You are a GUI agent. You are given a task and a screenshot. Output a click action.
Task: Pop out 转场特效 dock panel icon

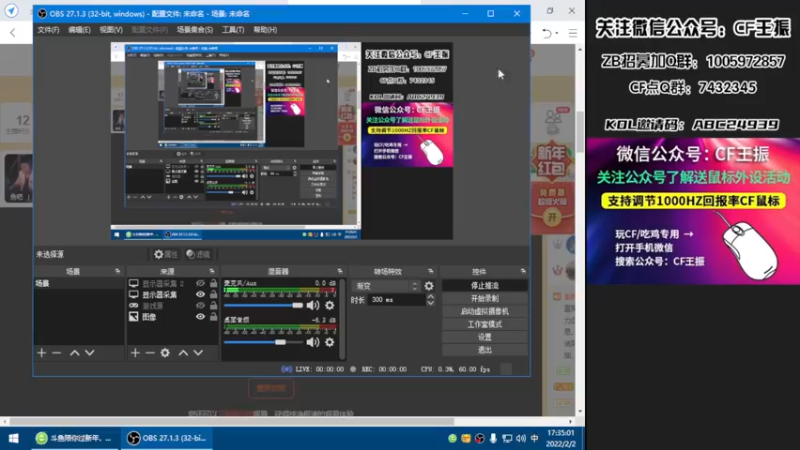431,271
